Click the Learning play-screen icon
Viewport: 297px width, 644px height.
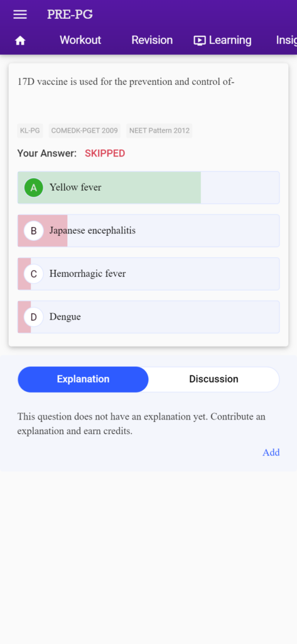coord(200,40)
